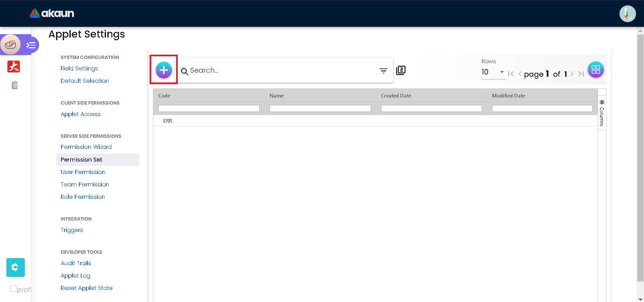Open Permission Wizard
This screenshot has height=302, width=644.
coord(86,147)
